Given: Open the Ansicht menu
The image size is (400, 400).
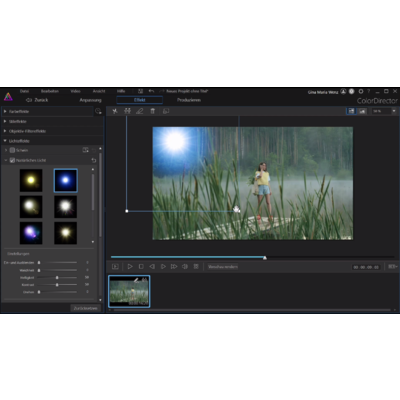Looking at the screenshot, I should click(99, 91).
